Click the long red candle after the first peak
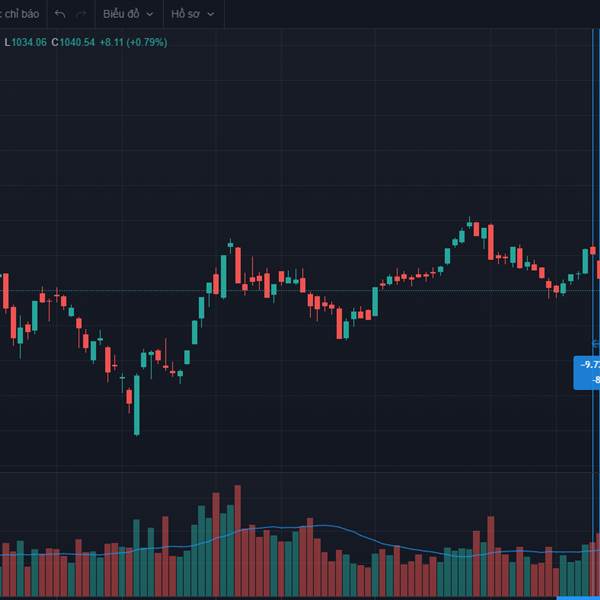This screenshot has width=600, height=600. (x=239, y=267)
